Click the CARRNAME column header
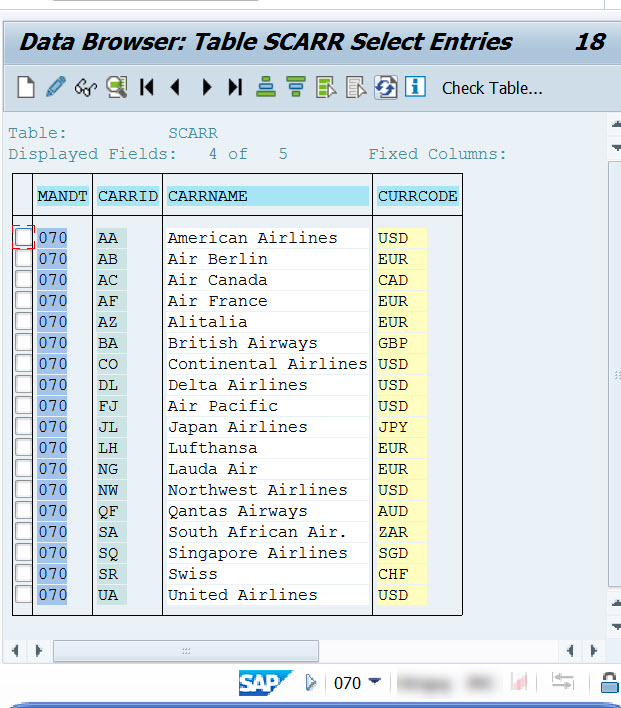The image size is (621, 708). coord(267,196)
